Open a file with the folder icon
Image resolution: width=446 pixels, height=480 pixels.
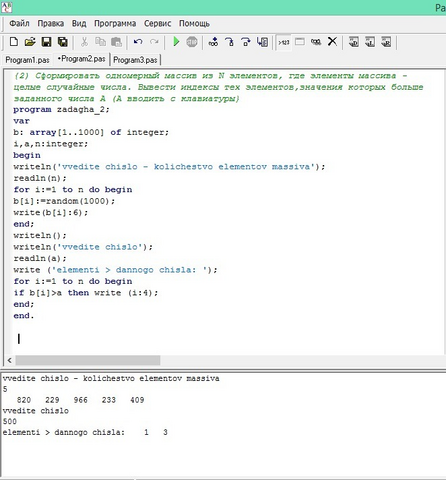click(x=30, y=42)
